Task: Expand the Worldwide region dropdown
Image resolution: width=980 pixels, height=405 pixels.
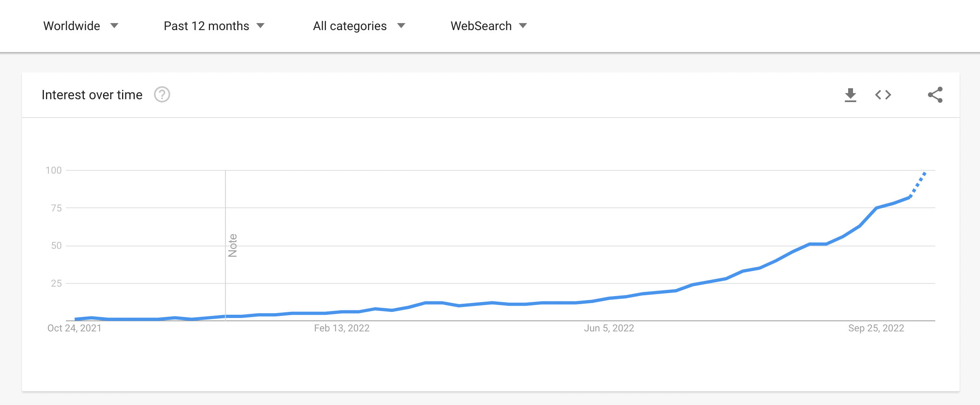Action: [x=81, y=26]
